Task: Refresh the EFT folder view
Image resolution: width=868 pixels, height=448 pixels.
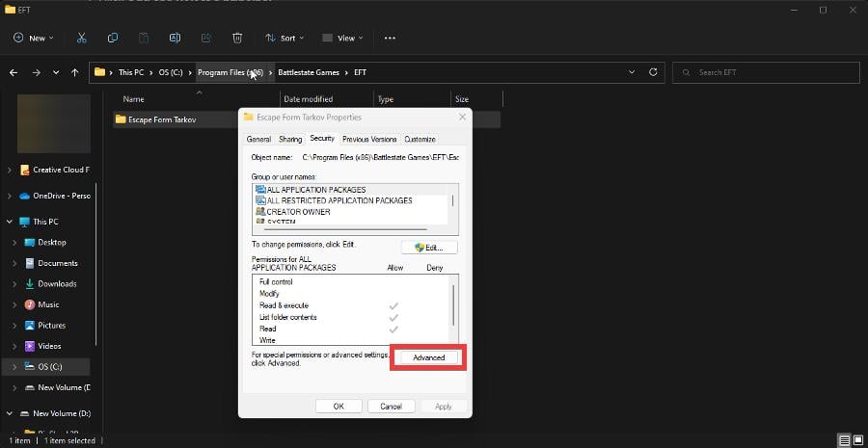Action: click(653, 72)
